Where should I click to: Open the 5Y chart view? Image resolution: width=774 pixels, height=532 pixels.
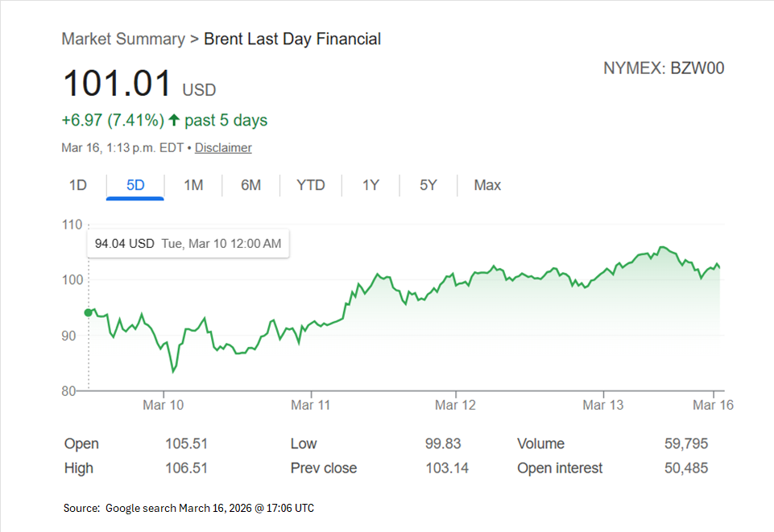pyautogui.click(x=428, y=185)
